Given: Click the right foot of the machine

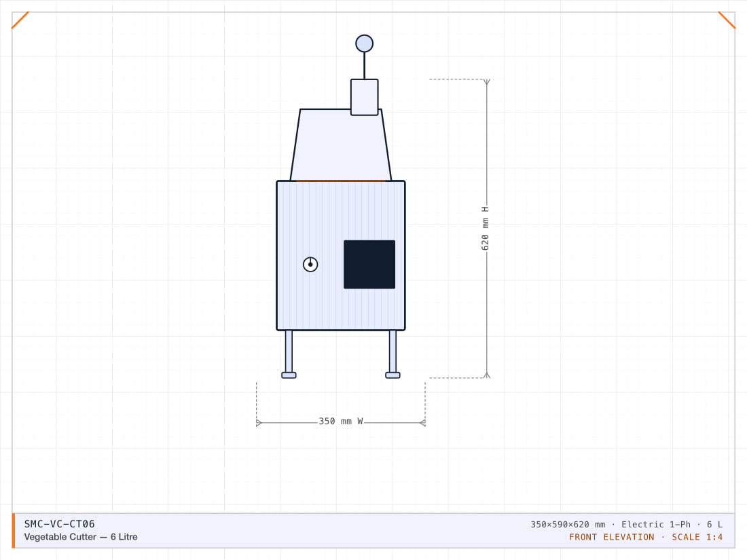Looking at the screenshot, I should pos(393,375).
